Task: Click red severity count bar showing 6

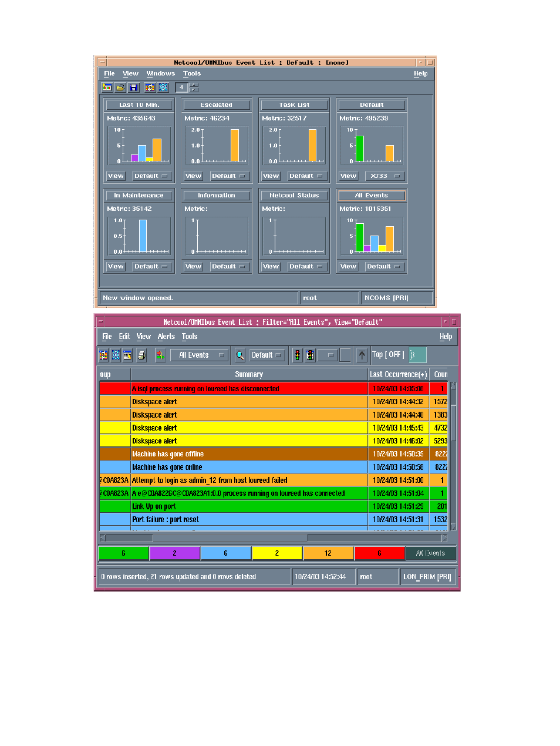Action: click(379, 553)
